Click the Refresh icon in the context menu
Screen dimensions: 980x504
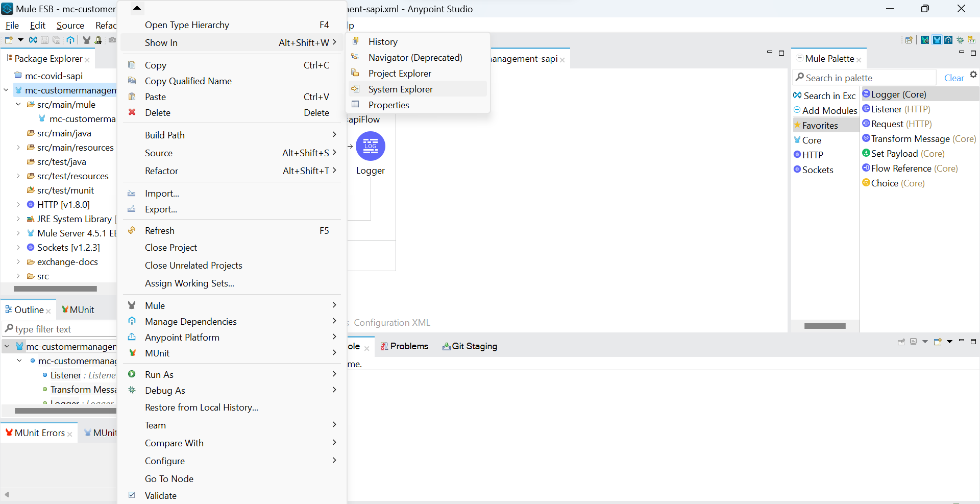pos(132,231)
